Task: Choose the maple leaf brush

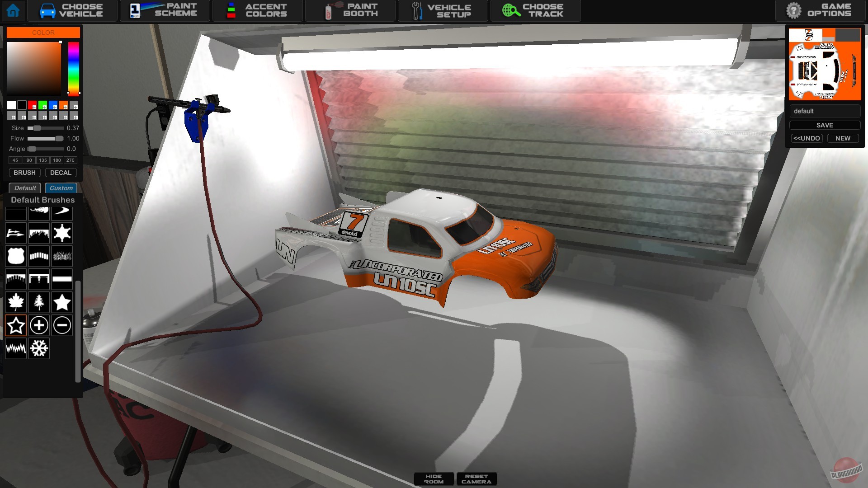Action: 16,302
